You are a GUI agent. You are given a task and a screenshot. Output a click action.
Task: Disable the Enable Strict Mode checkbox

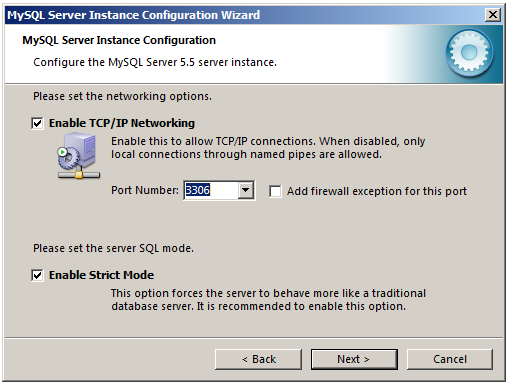(37, 275)
